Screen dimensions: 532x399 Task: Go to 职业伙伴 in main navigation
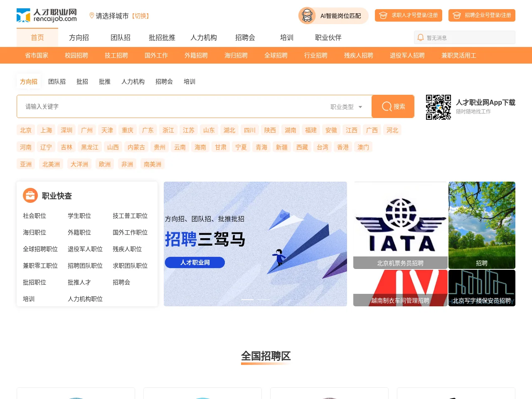328,37
